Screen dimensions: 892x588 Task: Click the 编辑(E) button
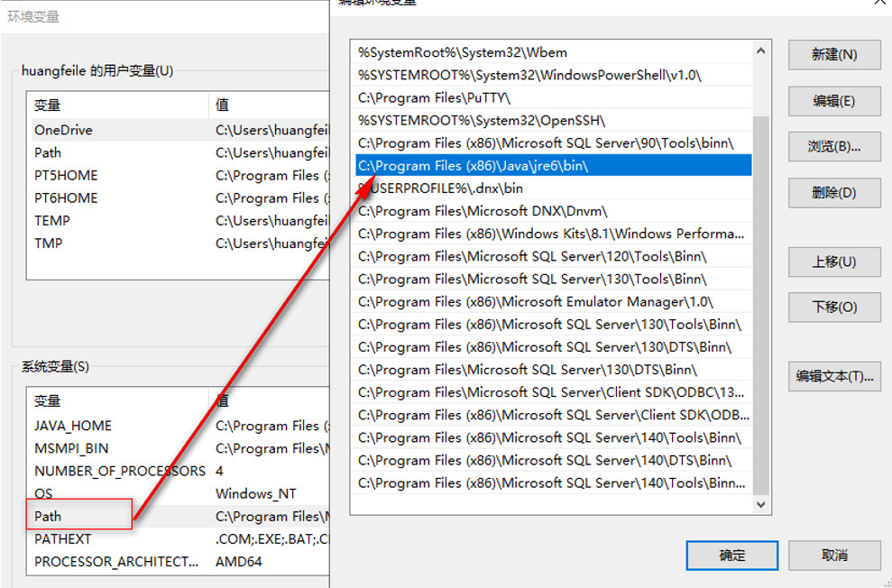coord(833,101)
